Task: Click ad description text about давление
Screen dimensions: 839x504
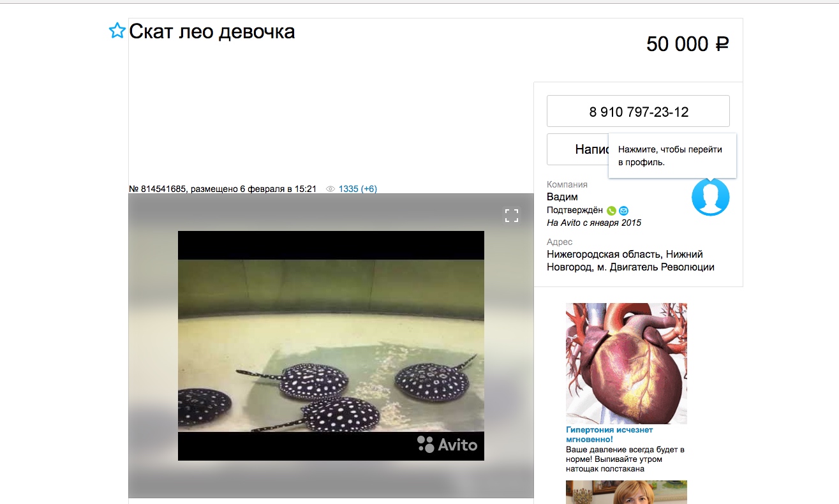Action: click(x=625, y=459)
